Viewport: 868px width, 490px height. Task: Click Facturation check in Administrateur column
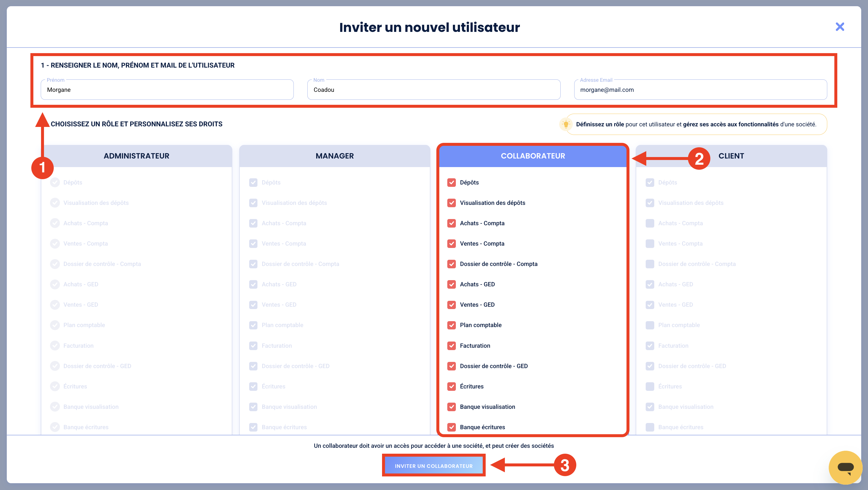55,346
